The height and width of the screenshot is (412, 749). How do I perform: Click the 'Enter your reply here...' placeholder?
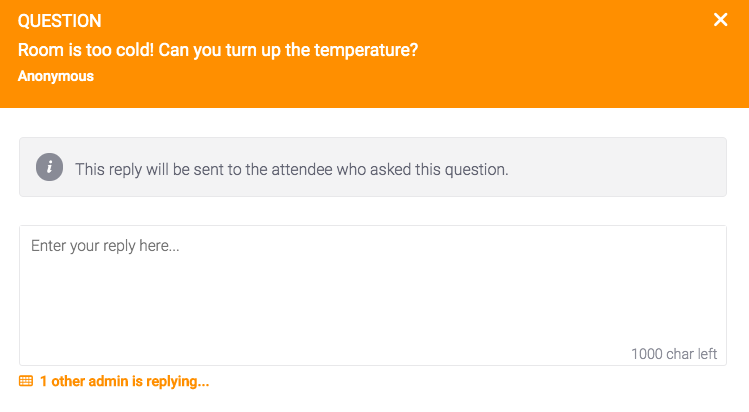coord(105,246)
